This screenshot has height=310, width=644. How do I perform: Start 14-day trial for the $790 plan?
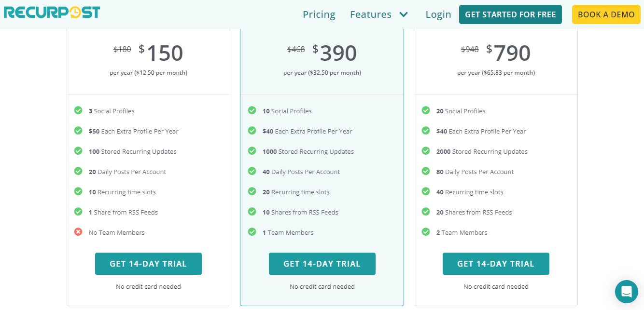(496, 264)
